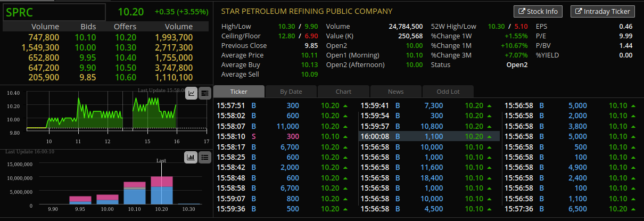
Task: Click the P/BV value 1.44
Action: coord(626,46)
